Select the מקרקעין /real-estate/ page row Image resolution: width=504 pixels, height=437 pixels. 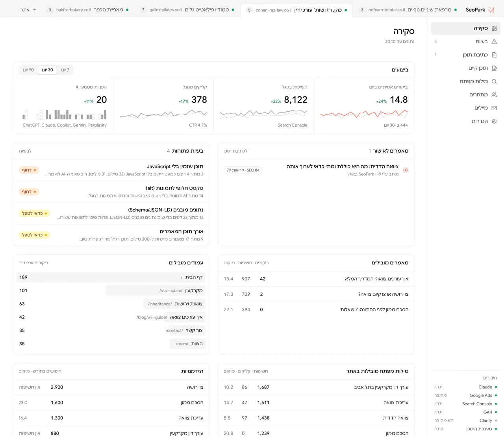pos(111,291)
